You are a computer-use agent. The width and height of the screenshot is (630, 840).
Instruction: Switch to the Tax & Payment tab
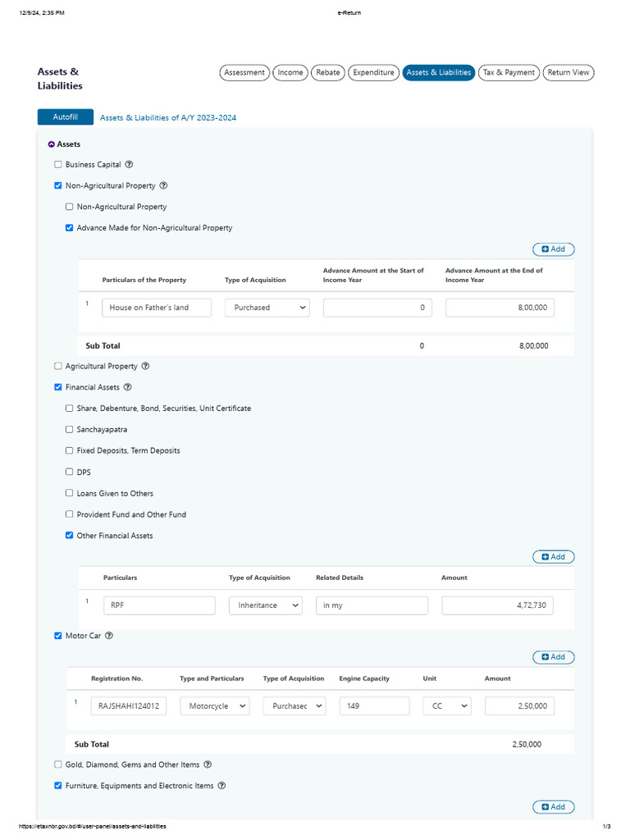point(509,72)
